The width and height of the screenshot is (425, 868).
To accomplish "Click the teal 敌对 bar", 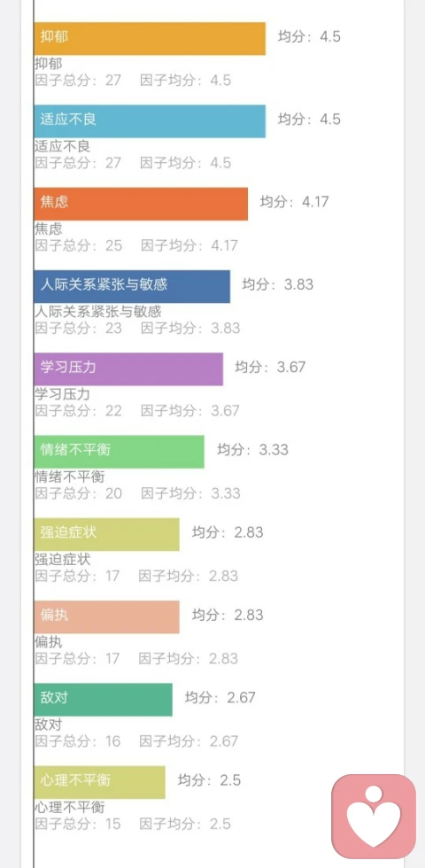I will click(x=103, y=700).
